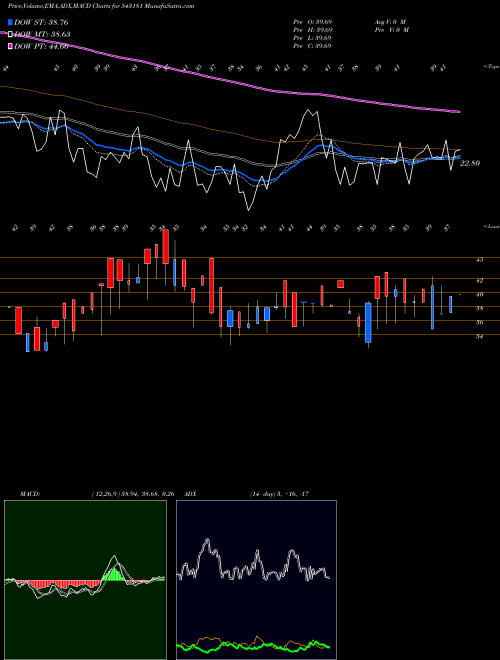Click the 38 price axis label

pos(479,309)
